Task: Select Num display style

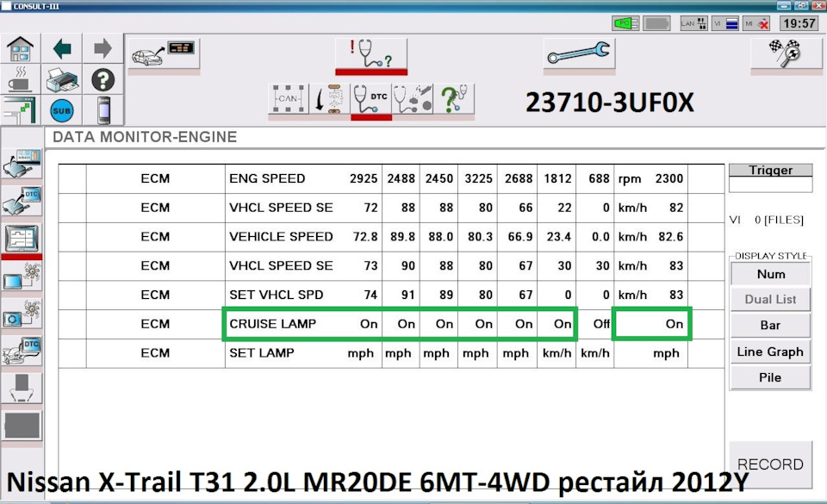Action: coord(770,274)
